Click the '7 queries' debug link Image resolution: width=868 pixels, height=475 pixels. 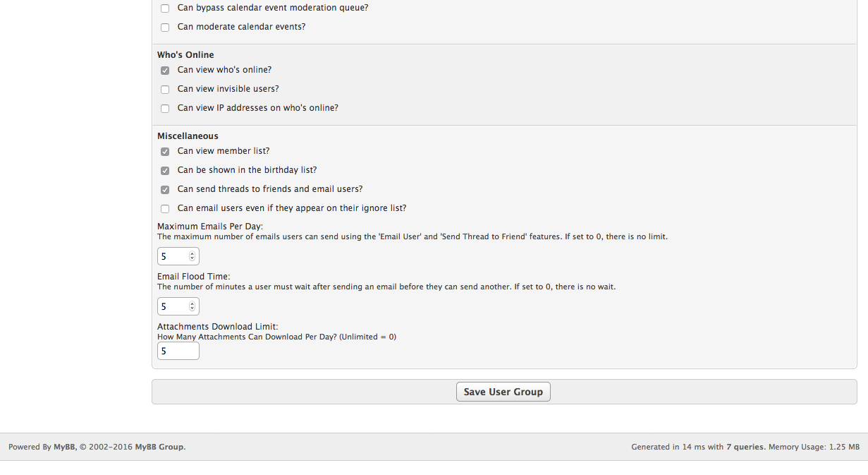pyautogui.click(x=745, y=447)
